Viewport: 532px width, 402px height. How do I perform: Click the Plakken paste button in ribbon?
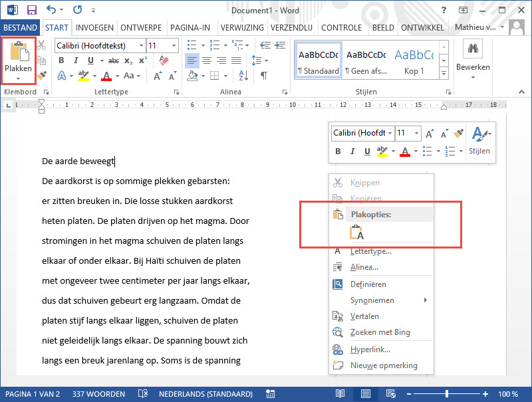pyautogui.click(x=19, y=61)
